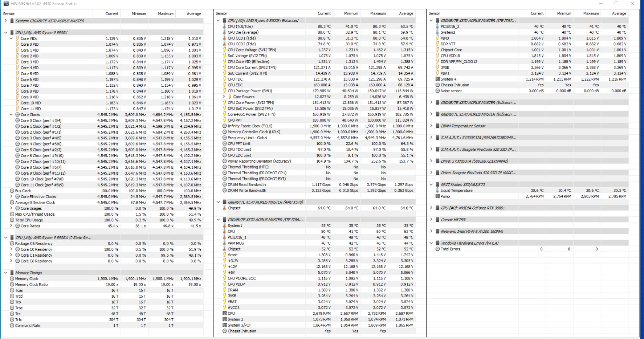Collapse the Memory Timings group

tap(6, 273)
